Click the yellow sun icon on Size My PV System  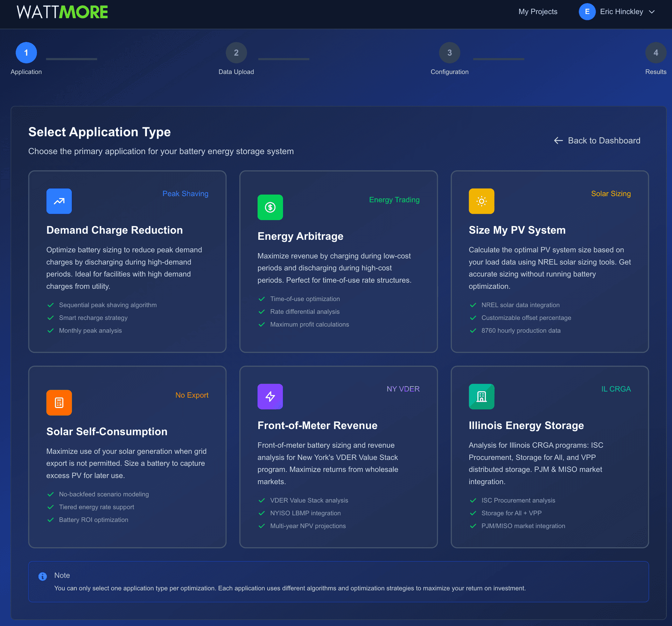[481, 201]
